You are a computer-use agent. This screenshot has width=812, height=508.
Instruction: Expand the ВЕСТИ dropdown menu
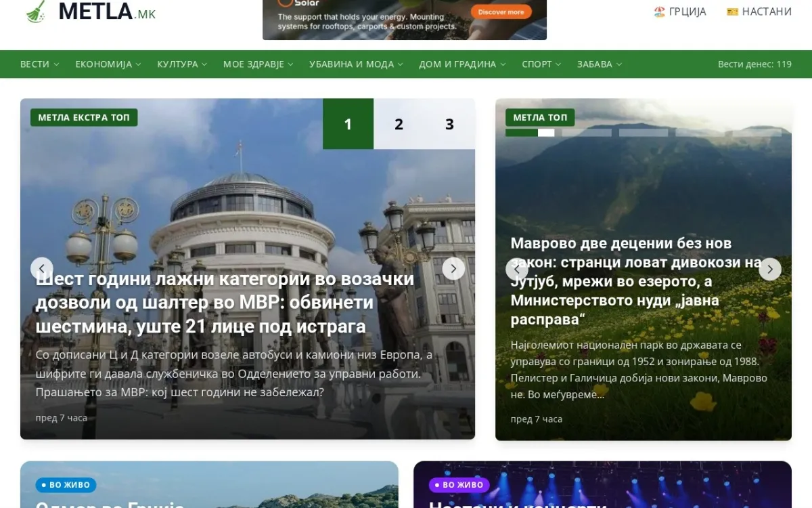tap(40, 64)
